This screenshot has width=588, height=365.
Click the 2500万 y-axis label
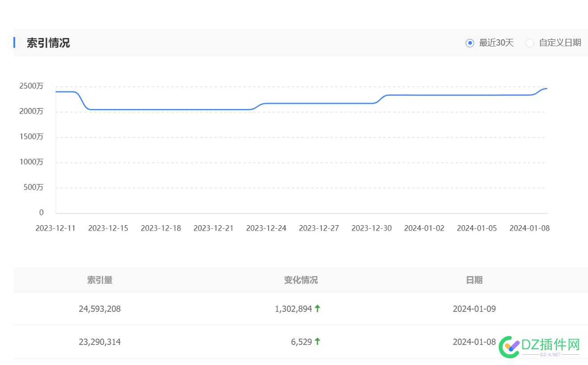point(31,86)
